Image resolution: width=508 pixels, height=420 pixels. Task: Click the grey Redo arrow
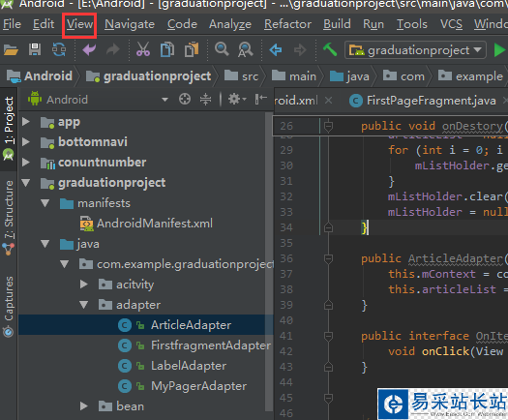coord(113,50)
